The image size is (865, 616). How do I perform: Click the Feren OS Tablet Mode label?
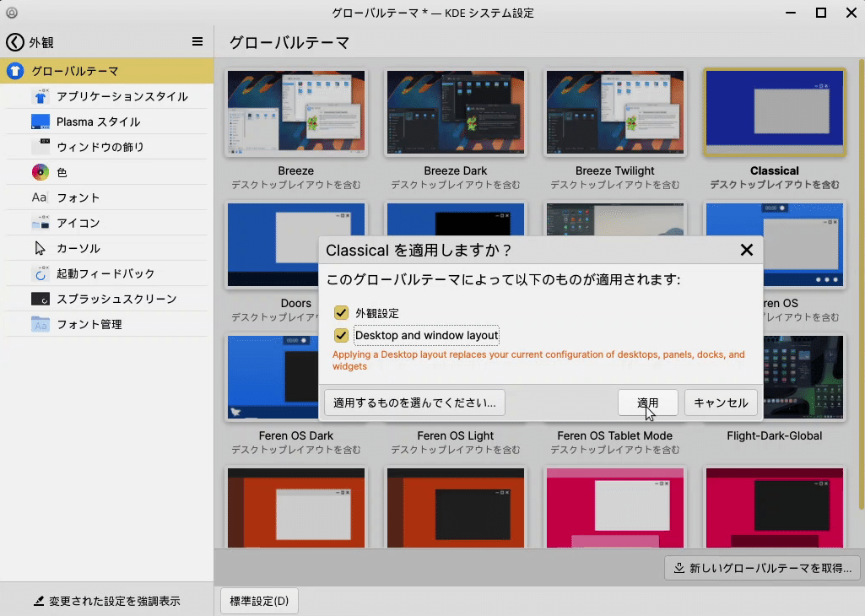click(x=615, y=435)
